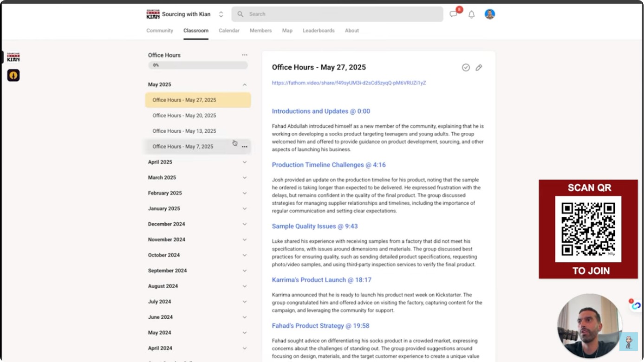Click the Office Hours 0% progress bar
The image size is (644, 362).
coord(198,65)
